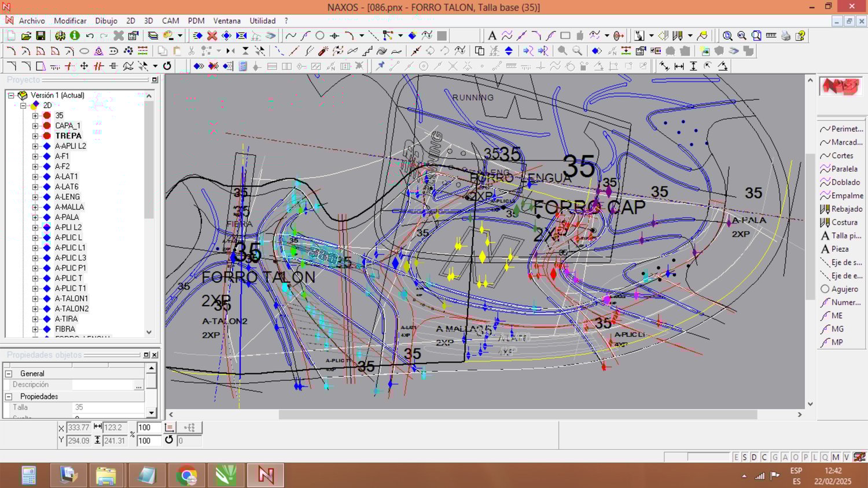The image size is (868, 488).
Task: Select Rebajado line type in right panel
Action: pos(846,209)
